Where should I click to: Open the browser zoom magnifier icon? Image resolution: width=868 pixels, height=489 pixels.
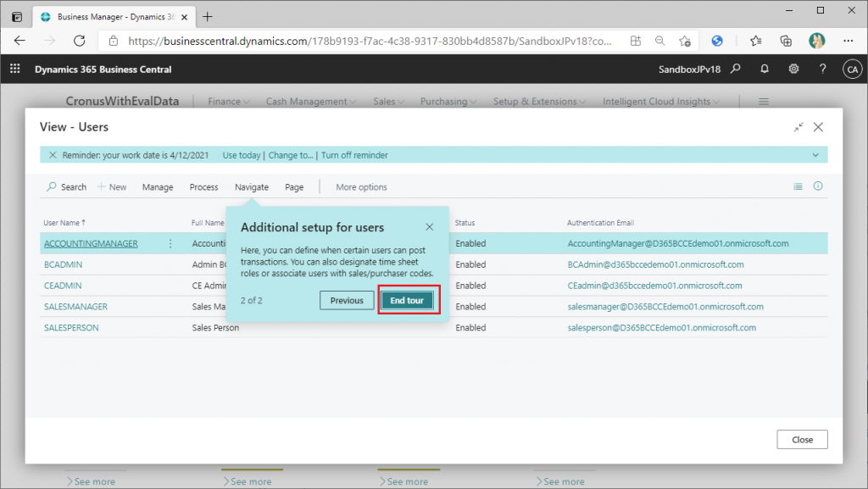659,41
